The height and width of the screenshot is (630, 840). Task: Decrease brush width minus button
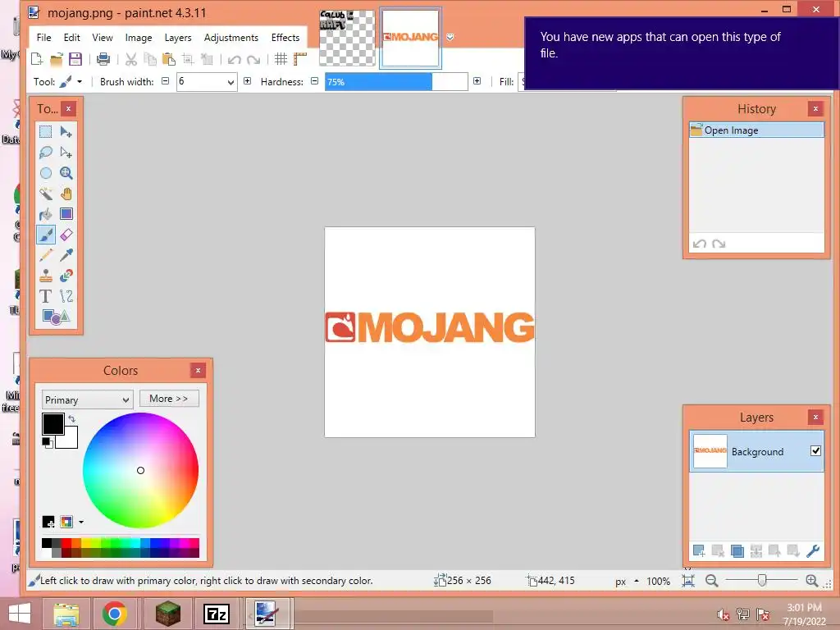coord(166,81)
